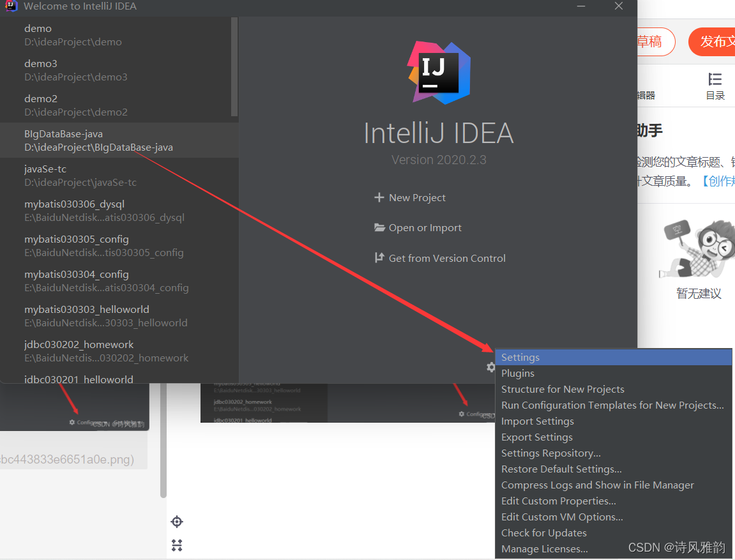
Task: Open recent project mybatis030304_config
Action: tap(119, 281)
